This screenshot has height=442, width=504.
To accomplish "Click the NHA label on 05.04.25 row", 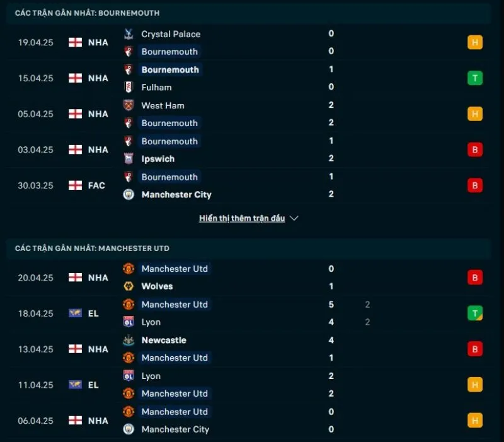I will pos(98,114).
